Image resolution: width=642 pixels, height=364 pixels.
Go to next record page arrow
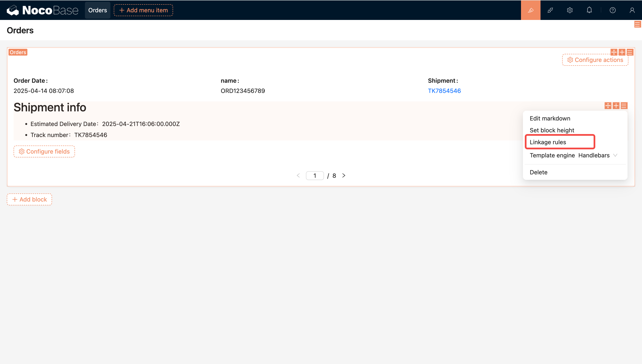click(x=344, y=175)
